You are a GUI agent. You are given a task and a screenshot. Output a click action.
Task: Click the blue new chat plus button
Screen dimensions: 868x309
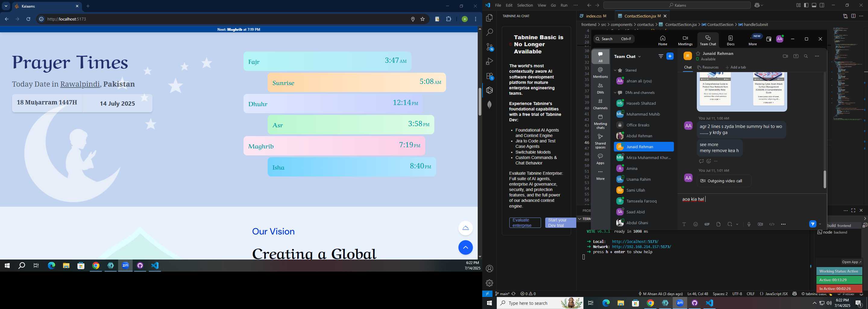[x=670, y=56]
